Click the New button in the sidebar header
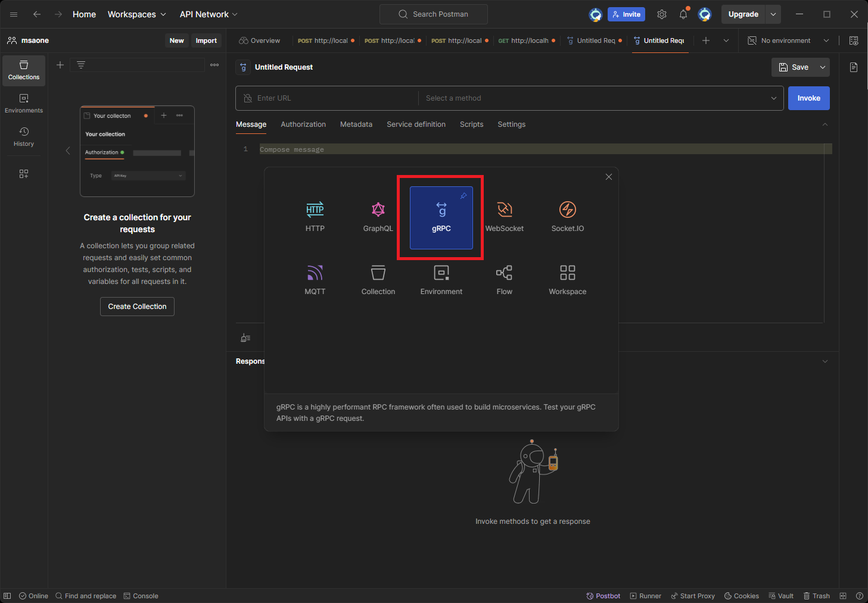This screenshot has width=868, height=603. 177,40
